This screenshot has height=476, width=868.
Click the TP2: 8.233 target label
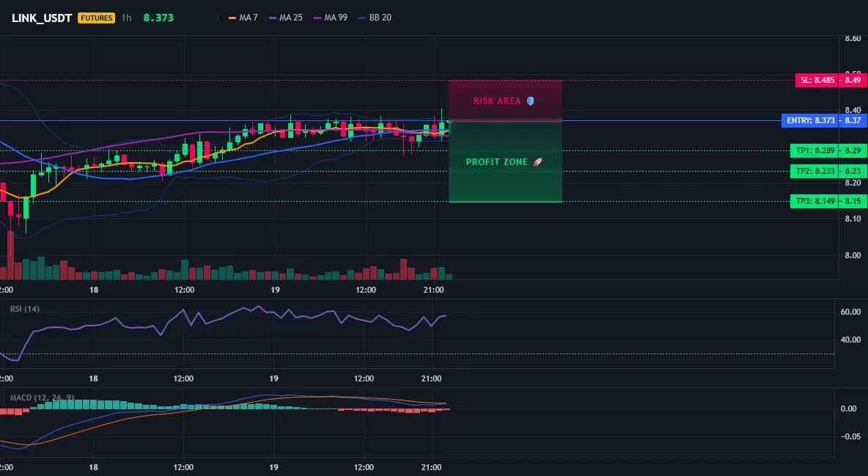click(814, 171)
